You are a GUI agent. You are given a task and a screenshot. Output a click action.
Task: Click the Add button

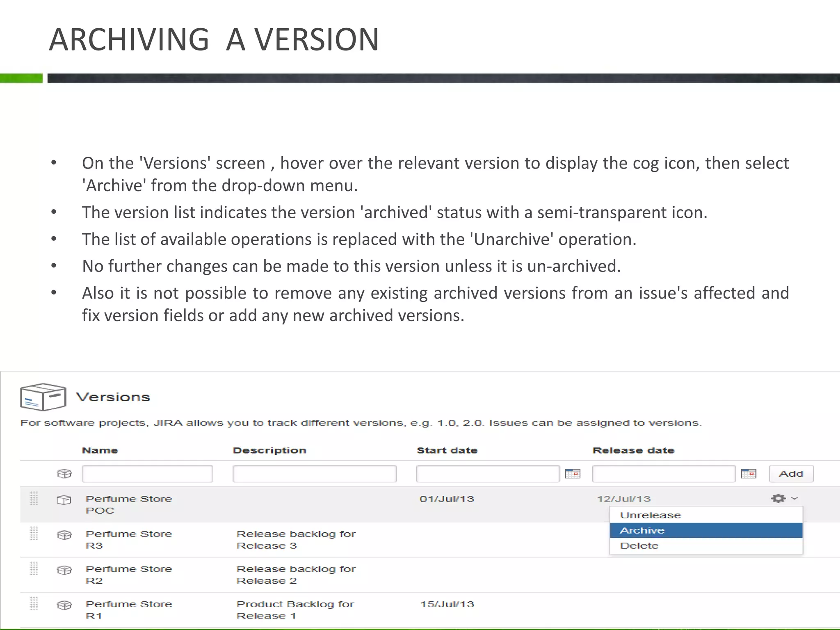[x=791, y=474]
